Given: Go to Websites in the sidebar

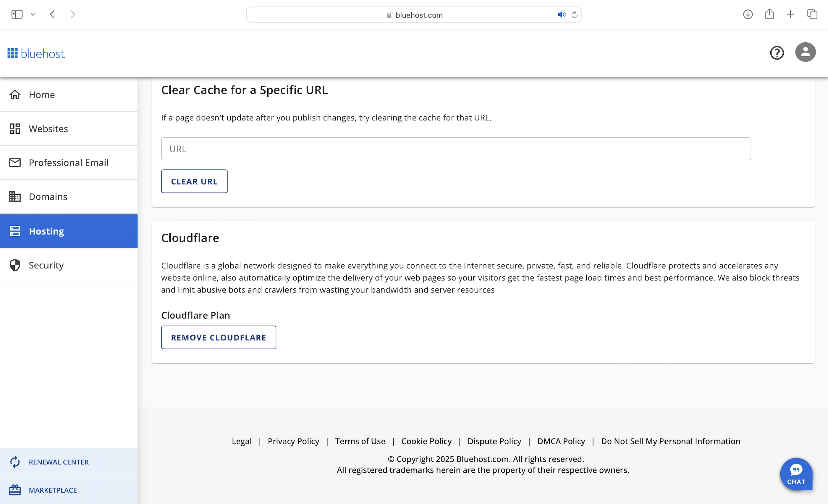Looking at the screenshot, I should [48, 129].
